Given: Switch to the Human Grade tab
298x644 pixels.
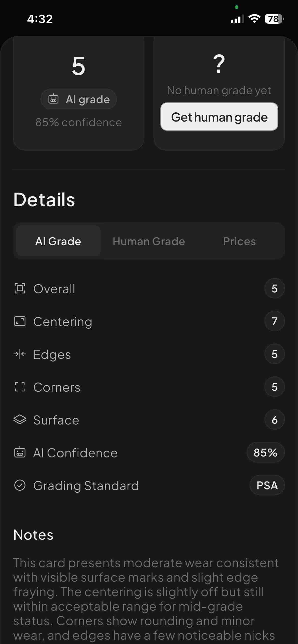Looking at the screenshot, I should [x=149, y=241].
